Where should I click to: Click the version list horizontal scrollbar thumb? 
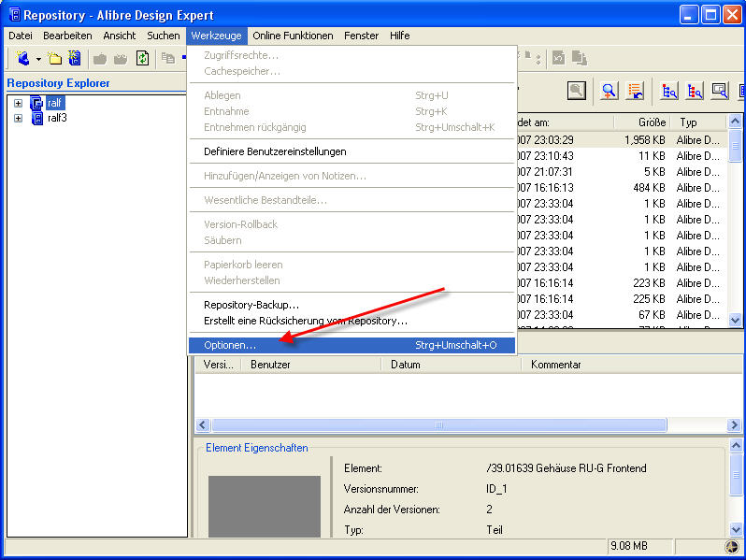439,424
